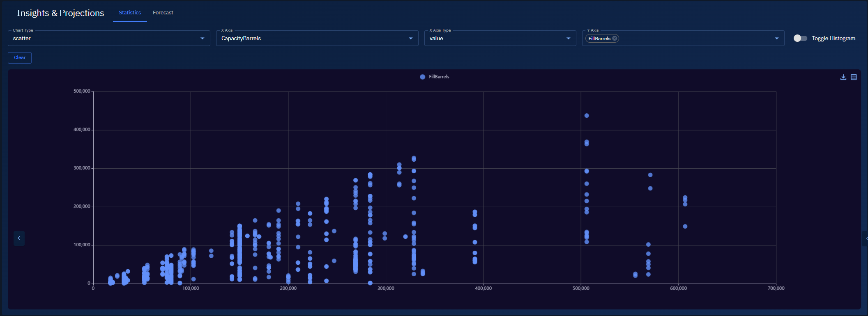
Task: Expand the panel using right edge chevron
Action: pos(866,238)
